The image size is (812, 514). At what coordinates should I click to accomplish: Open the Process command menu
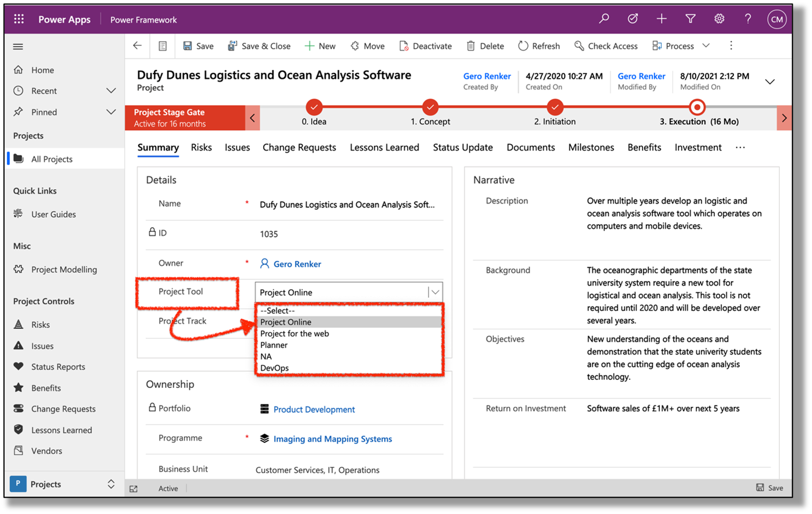[680, 46]
